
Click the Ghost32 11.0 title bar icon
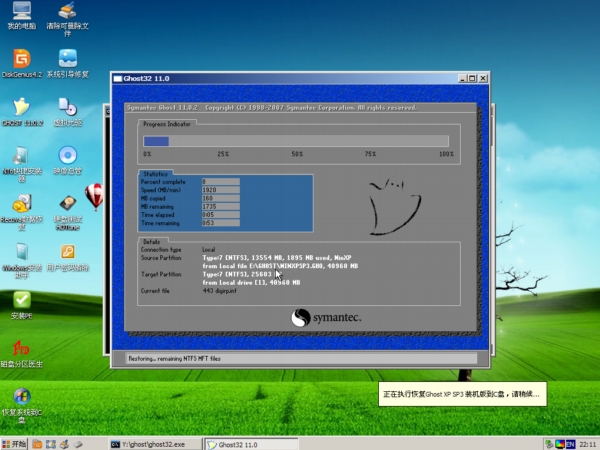pos(118,78)
